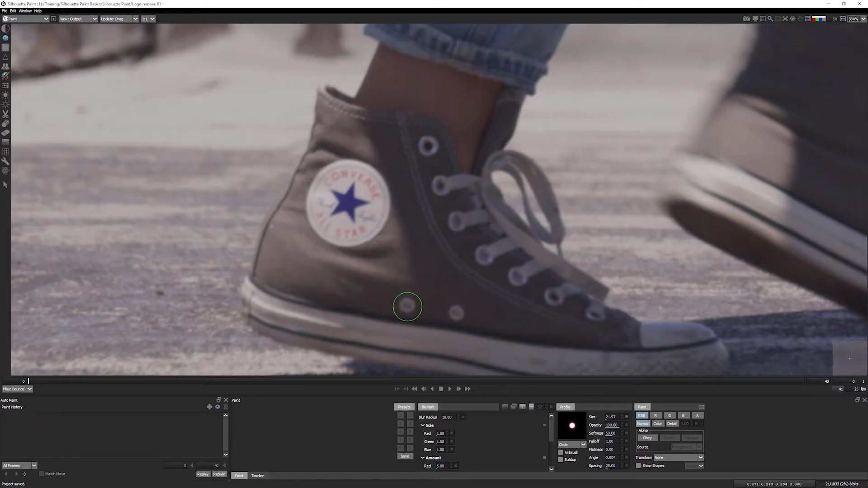Open the Window menu
The width and height of the screenshot is (868, 488).
coord(25,11)
